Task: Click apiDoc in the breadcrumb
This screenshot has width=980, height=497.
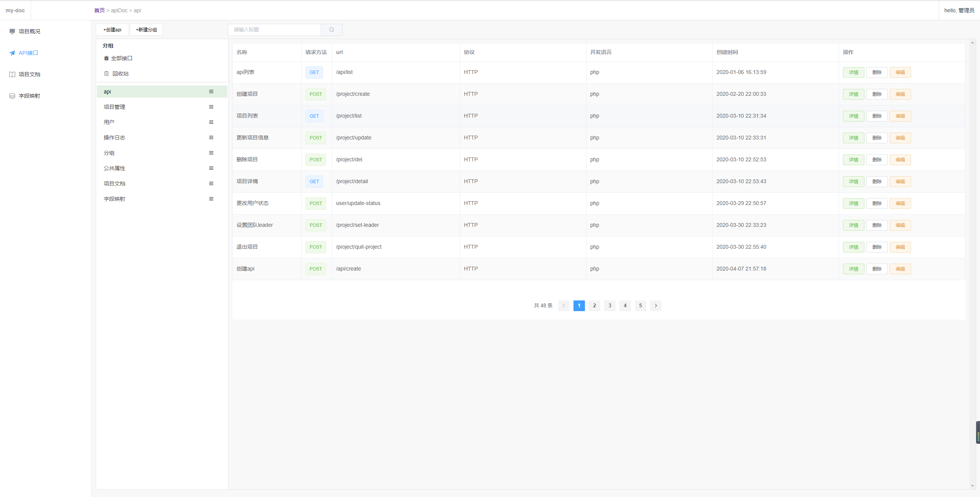Action: (x=119, y=10)
